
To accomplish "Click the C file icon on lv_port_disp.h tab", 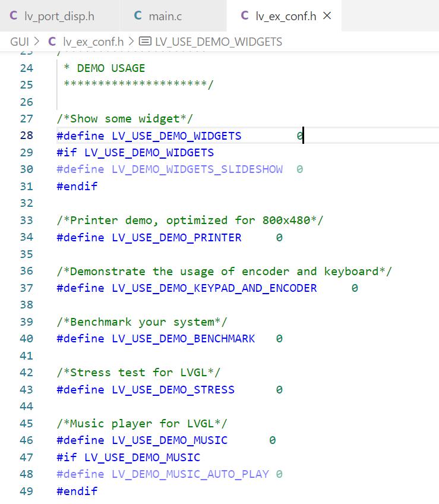I will (x=14, y=15).
